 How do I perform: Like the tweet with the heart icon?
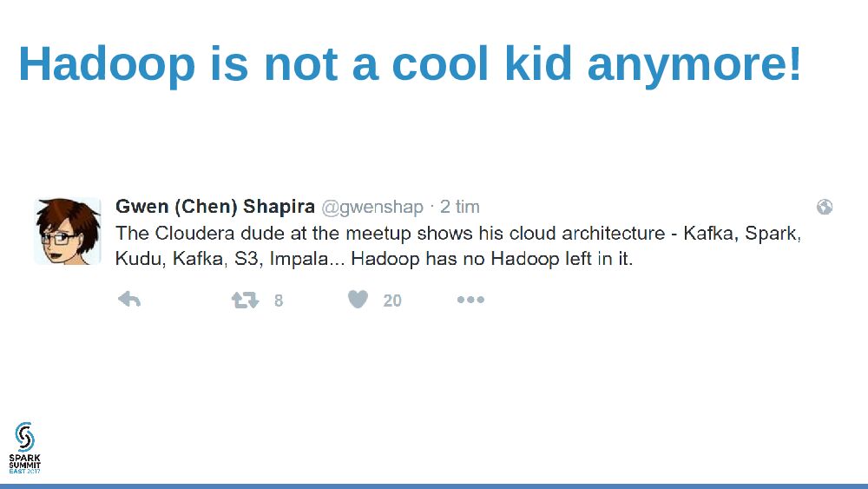[x=358, y=300]
